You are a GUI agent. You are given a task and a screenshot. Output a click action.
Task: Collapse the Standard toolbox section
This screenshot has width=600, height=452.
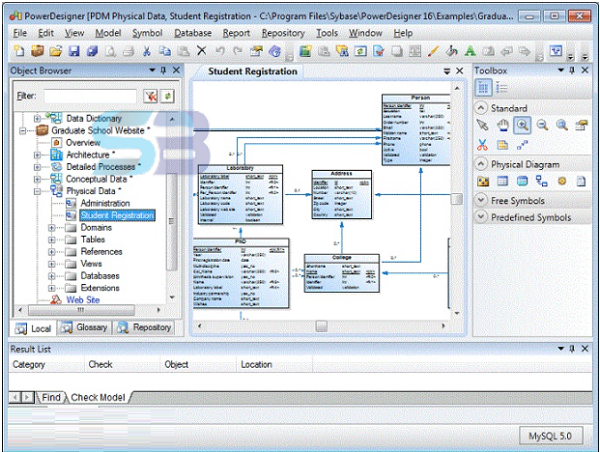pyautogui.click(x=481, y=108)
